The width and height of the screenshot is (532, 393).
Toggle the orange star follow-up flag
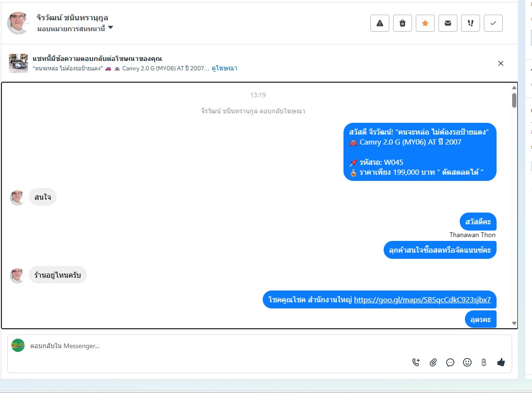[x=425, y=23]
